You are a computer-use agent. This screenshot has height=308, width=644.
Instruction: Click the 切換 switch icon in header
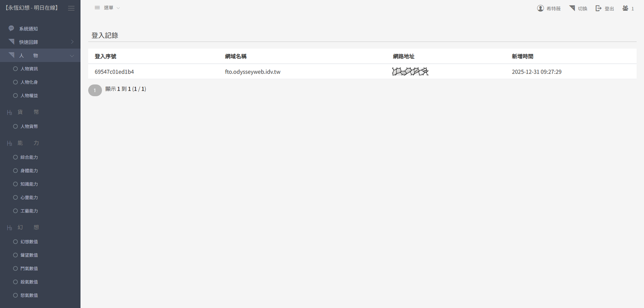[572, 8]
